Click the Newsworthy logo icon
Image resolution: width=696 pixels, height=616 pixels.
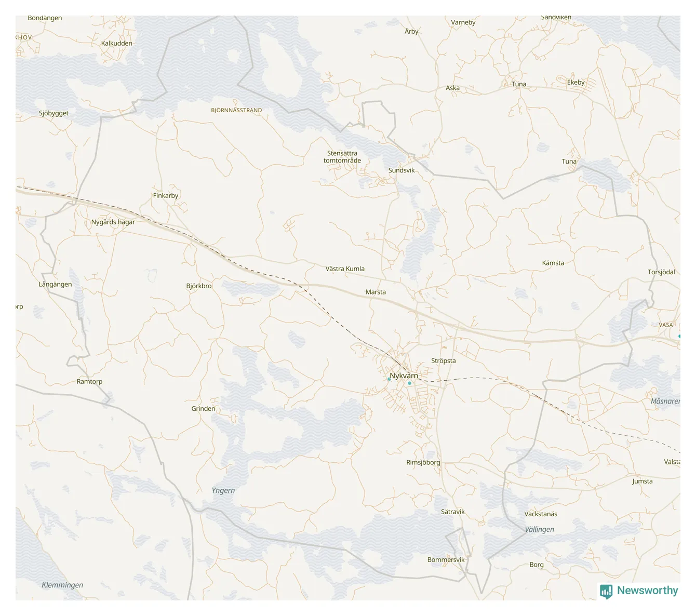point(606,592)
